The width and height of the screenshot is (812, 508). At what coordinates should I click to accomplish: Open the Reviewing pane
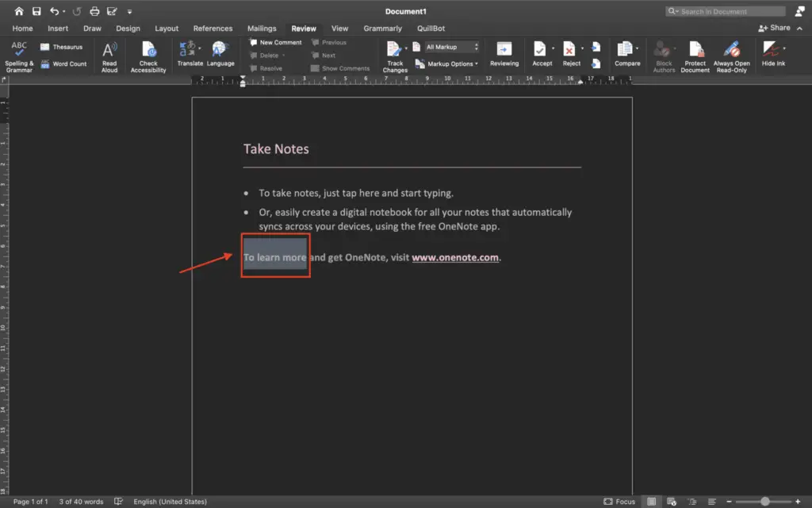pos(504,54)
